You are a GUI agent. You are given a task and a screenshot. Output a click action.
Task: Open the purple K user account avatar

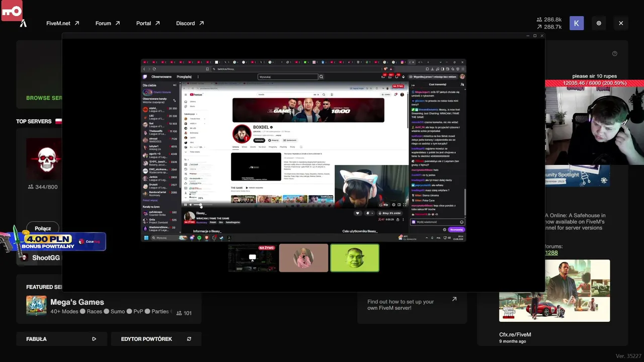coord(577,23)
